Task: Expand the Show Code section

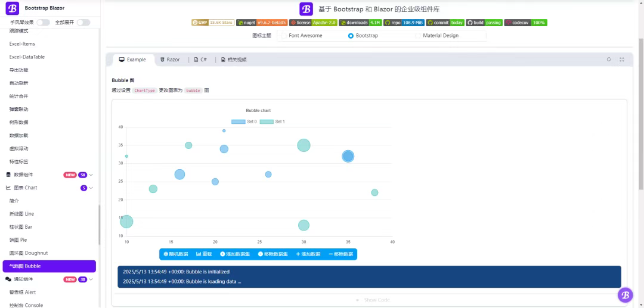Action: point(373,300)
